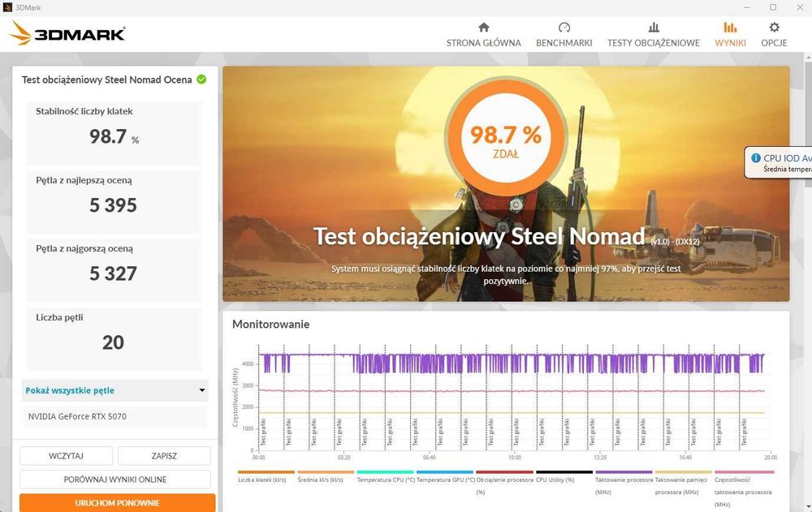This screenshot has width=812, height=512.
Task: Click the Monitorowanie heading
Action: coord(271,324)
